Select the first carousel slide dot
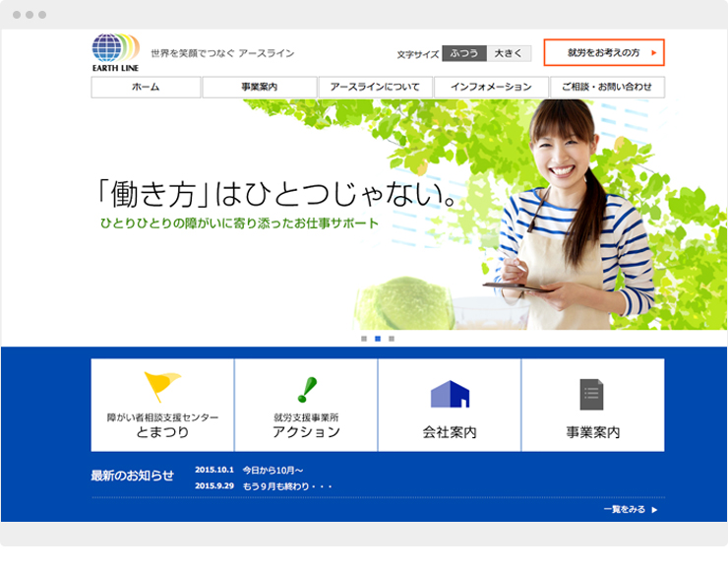Image resolution: width=728 pixels, height=572 pixels. click(364, 339)
